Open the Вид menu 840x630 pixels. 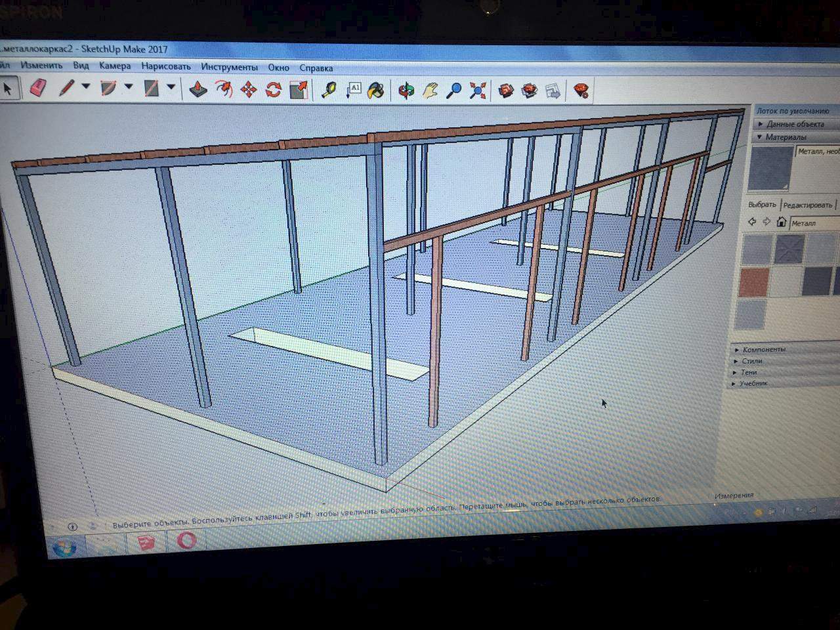pos(81,66)
